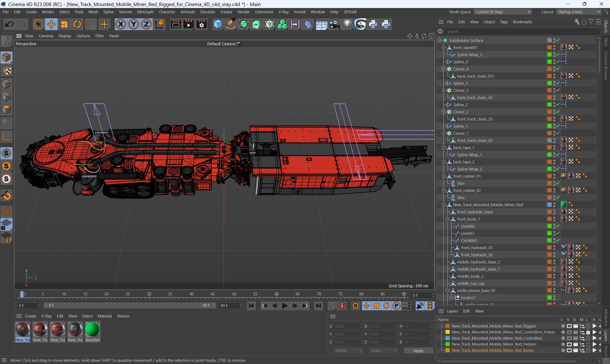Open the viewport Filter menu
The image size is (610, 364).
[99, 36]
